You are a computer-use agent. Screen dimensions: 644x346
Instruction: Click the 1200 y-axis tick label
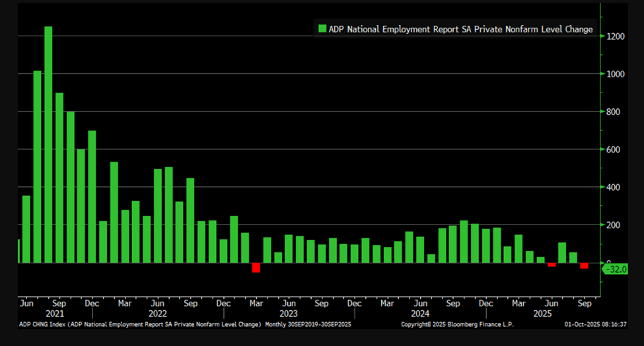(616, 36)
